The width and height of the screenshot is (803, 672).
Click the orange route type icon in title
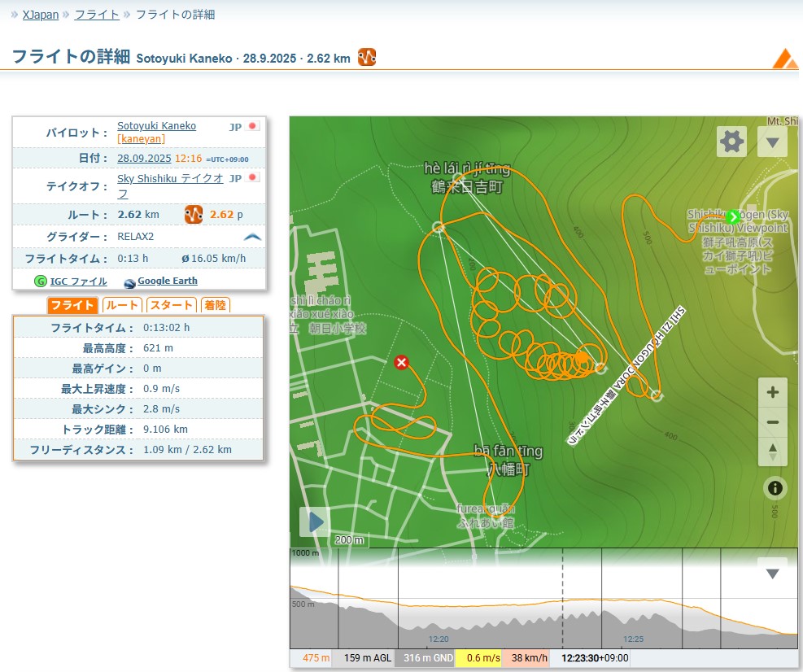click(367, 57)
